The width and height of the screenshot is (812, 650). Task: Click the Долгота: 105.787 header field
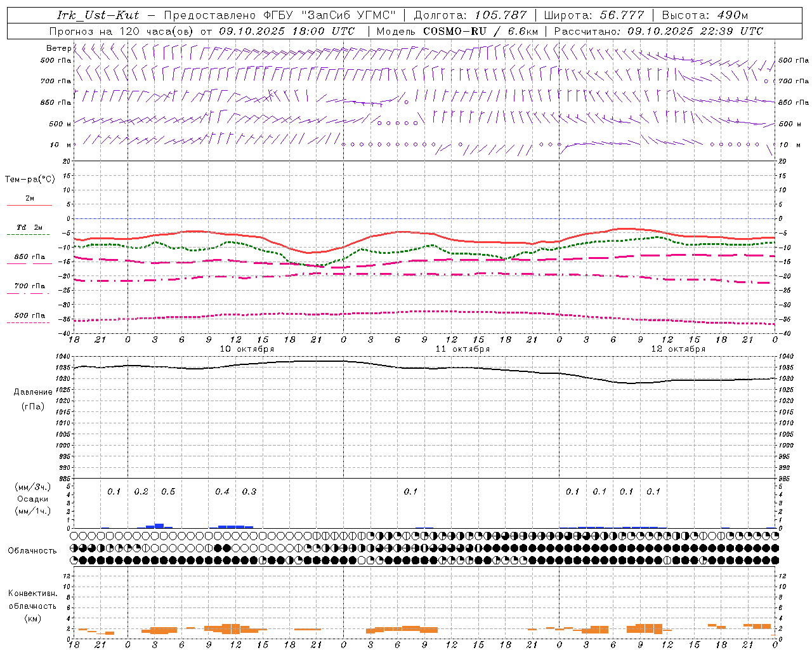[x=470, y=15]
